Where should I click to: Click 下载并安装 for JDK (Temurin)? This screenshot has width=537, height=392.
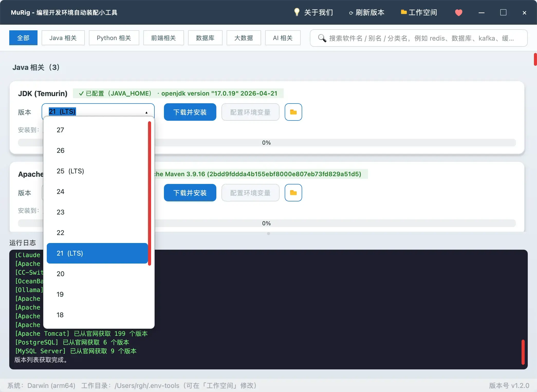pyautogui.click(x=190, y=112)
